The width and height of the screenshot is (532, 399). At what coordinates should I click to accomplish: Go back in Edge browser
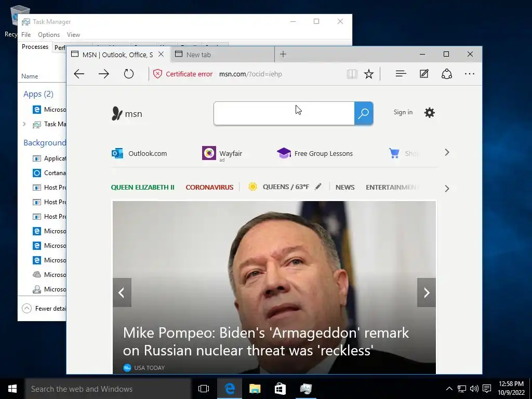click(79, 74)
